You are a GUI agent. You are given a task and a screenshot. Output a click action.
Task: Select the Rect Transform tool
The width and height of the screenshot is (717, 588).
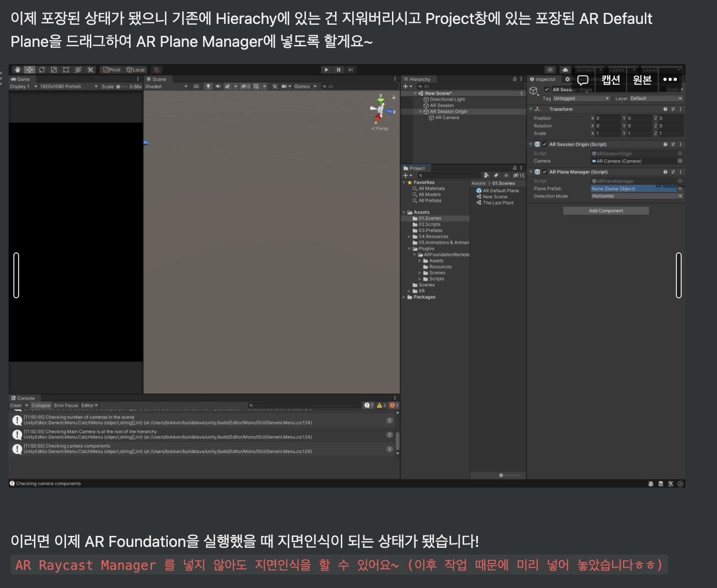(x=66, y=70)
